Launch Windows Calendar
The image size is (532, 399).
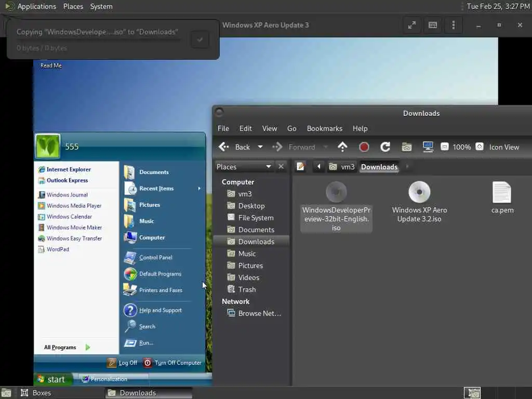[x=65, y=217]
